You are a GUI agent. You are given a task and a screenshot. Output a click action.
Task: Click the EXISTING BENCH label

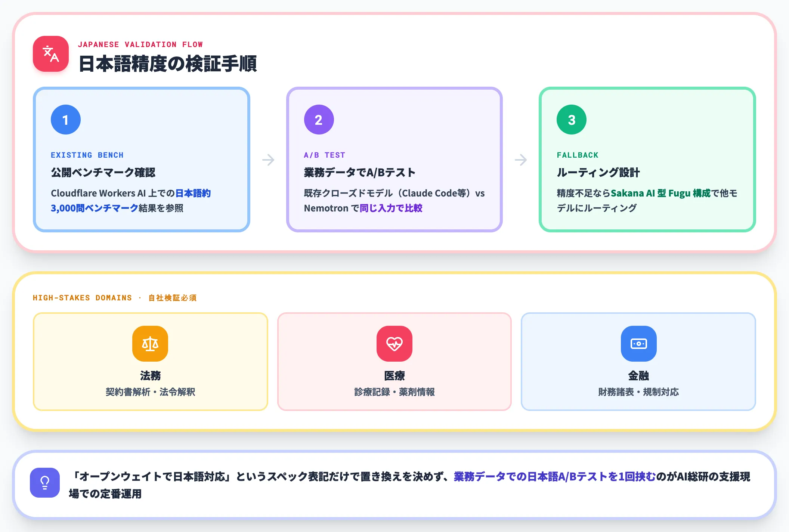coord(87,155)
